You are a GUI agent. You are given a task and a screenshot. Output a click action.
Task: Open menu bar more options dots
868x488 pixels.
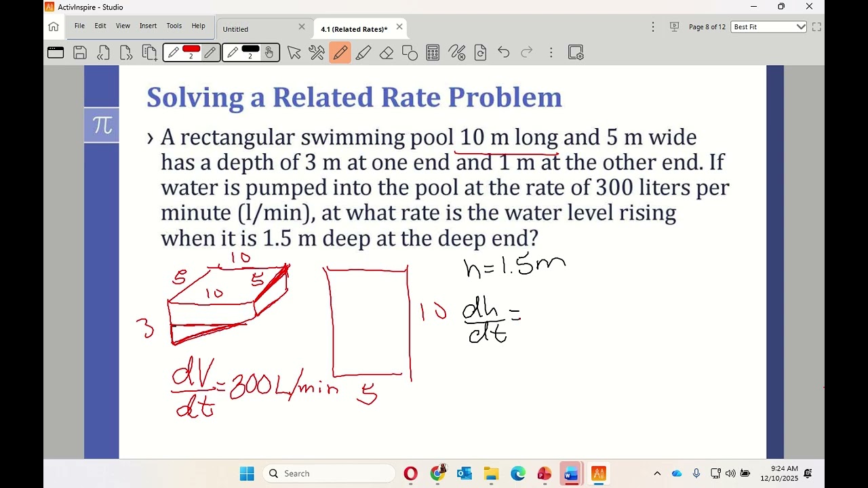(653, 27)
